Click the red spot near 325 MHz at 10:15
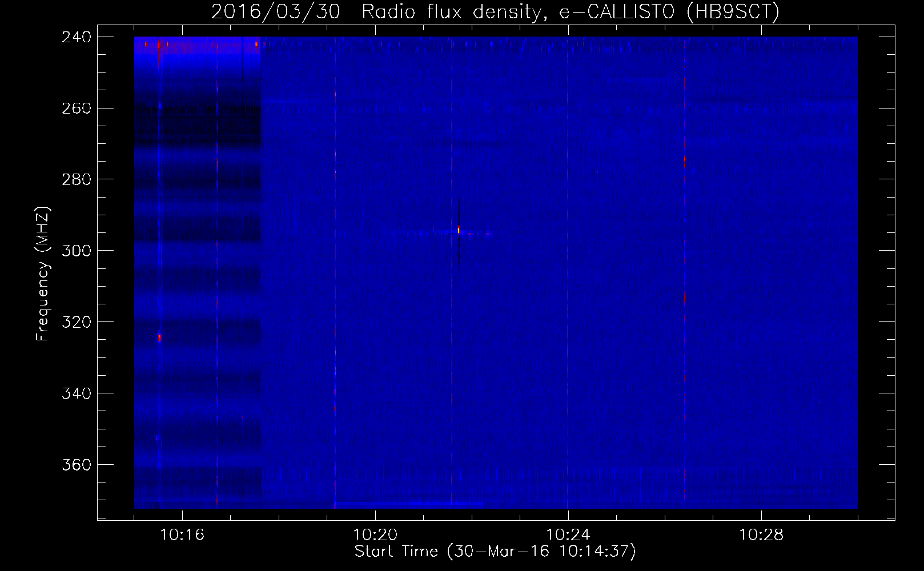The height and width of the screenshot is (571, 924). (160, 337)
